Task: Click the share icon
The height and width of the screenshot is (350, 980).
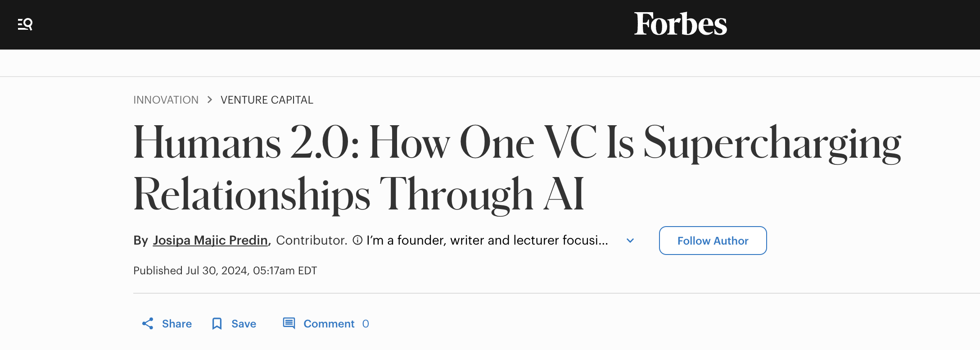Action: coord(148,323)
